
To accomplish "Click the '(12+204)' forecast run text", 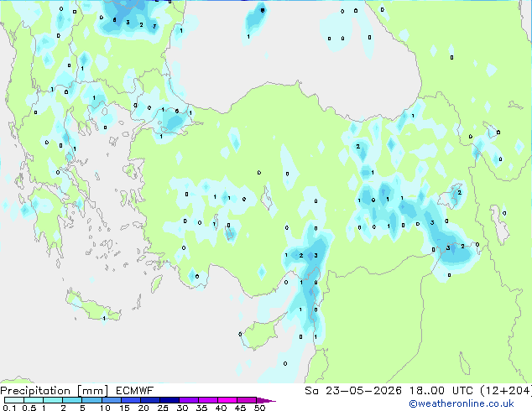I will coord(506,390).
